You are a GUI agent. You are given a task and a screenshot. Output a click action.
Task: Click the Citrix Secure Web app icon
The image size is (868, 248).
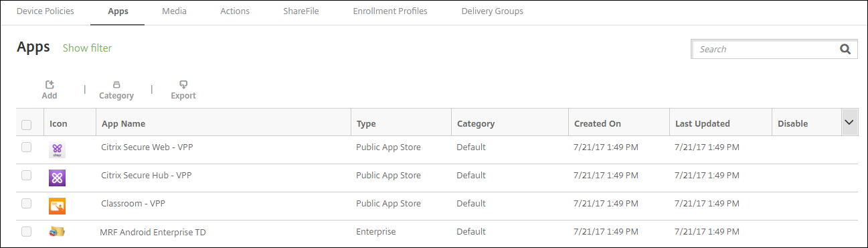tap(58, 150)
